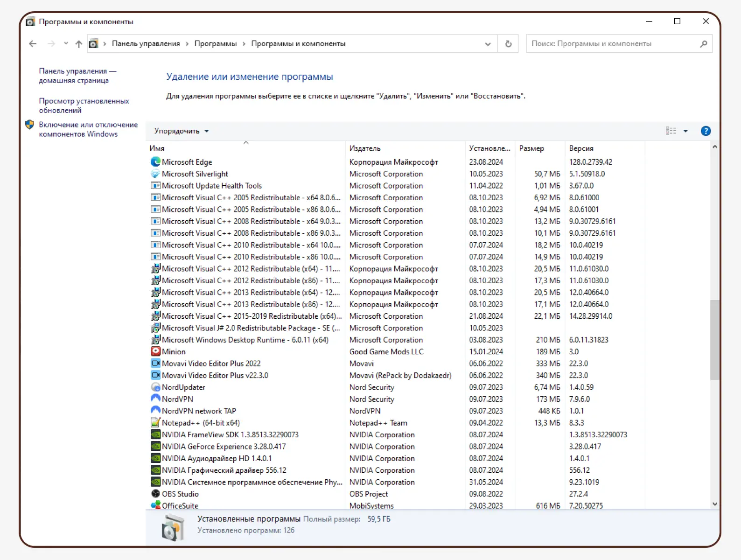The height and width of the screenshot is (560, 741).
Task: Click the NVIDIA GeForce Experience icon
Action: [155, 446]
